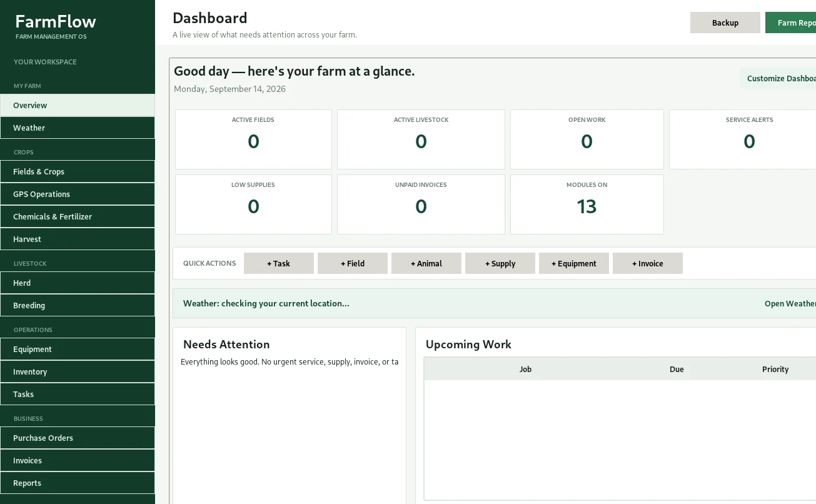Click the + Supply quick action
Image resolution: width=816 pixels, height=504 pixels.
point(500,263)
